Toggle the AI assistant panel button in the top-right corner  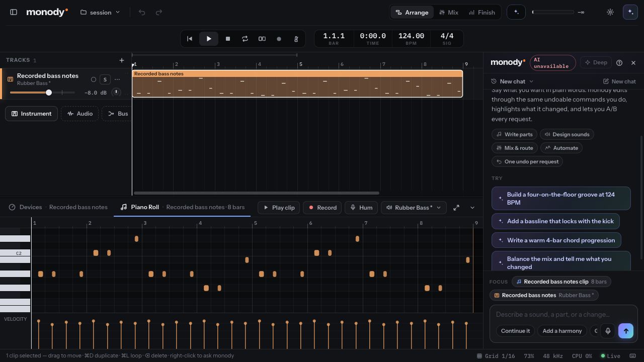(x=630, y=12)
